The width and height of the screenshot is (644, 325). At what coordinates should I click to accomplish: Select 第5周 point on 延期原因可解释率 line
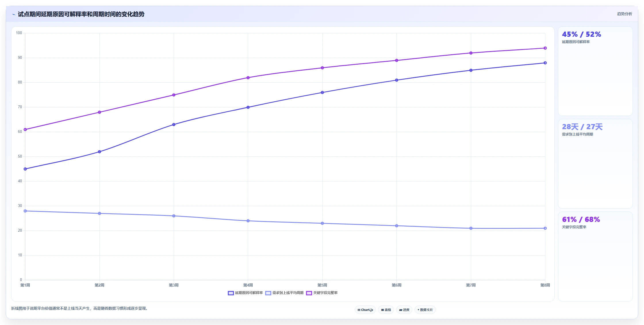322,92
